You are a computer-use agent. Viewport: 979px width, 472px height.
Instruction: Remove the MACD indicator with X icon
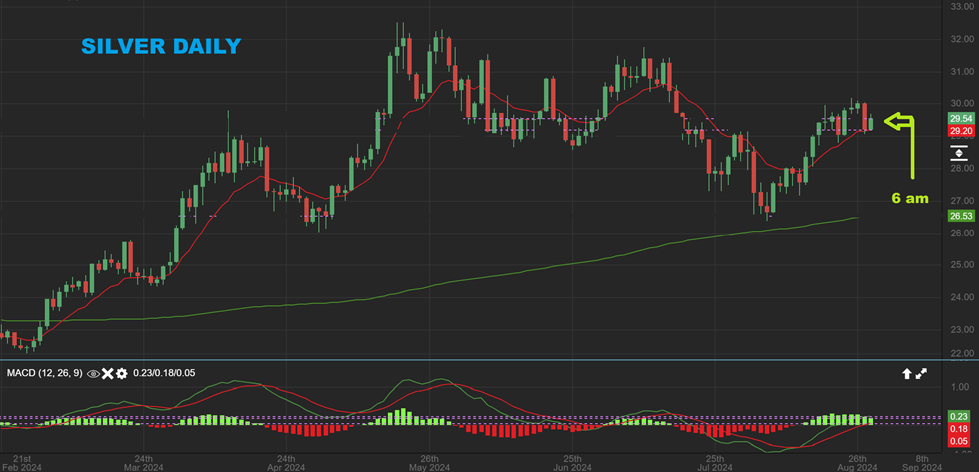click(108, 373)
